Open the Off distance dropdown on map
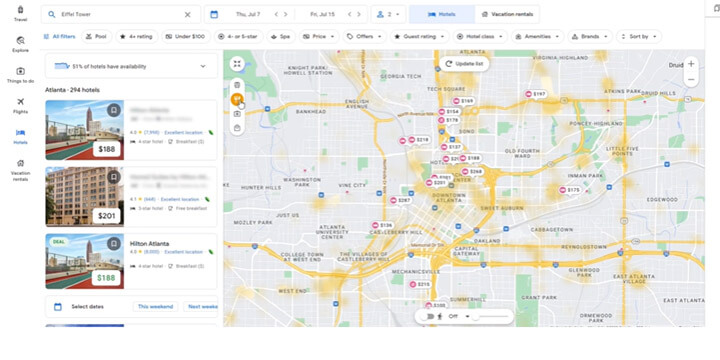Image resolution: width=720 pixels, height=360 pixels. [459, 316]
